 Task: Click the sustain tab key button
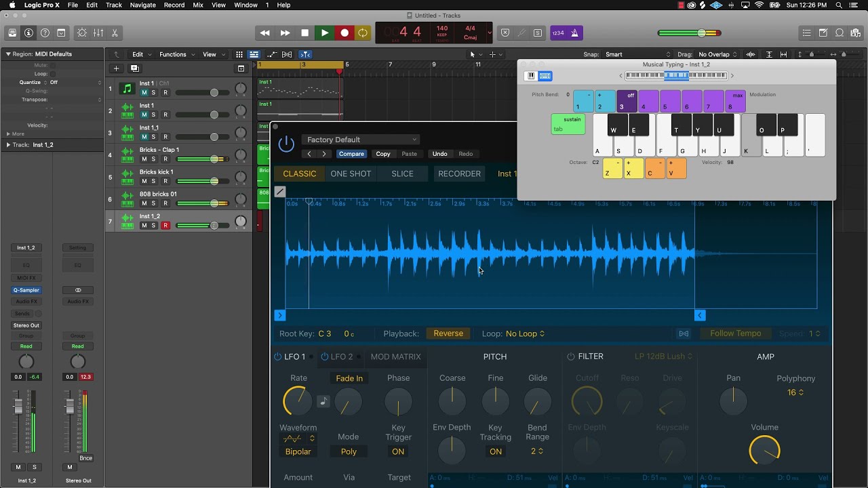[568, 124]
